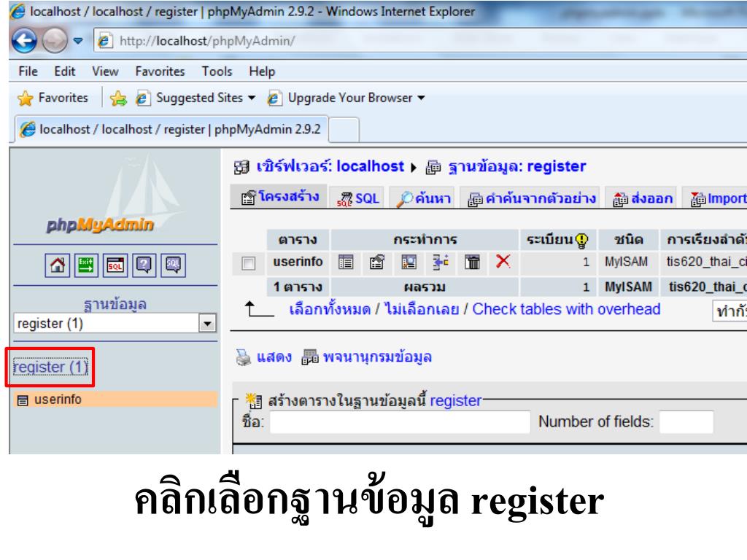This screenshot has width=747, height=560.
Task: Click the Empty (trash) icon for userinfo
Action: click(472, 262)
